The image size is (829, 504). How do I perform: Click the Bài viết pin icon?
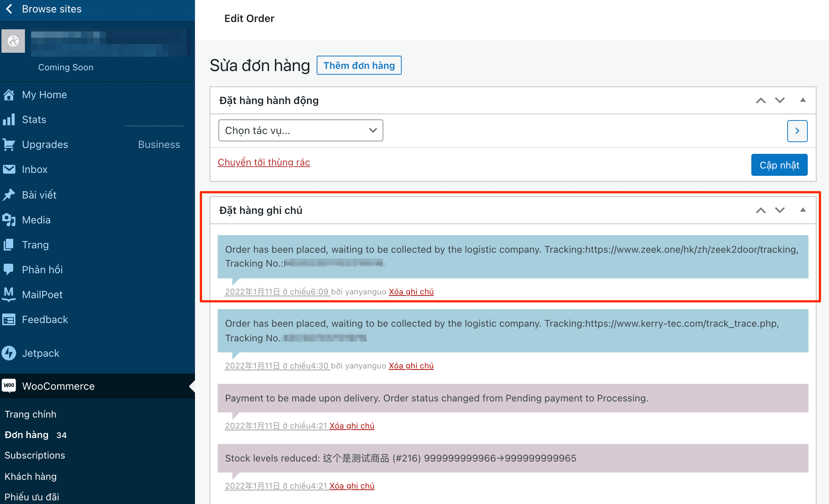coord(9,194)
